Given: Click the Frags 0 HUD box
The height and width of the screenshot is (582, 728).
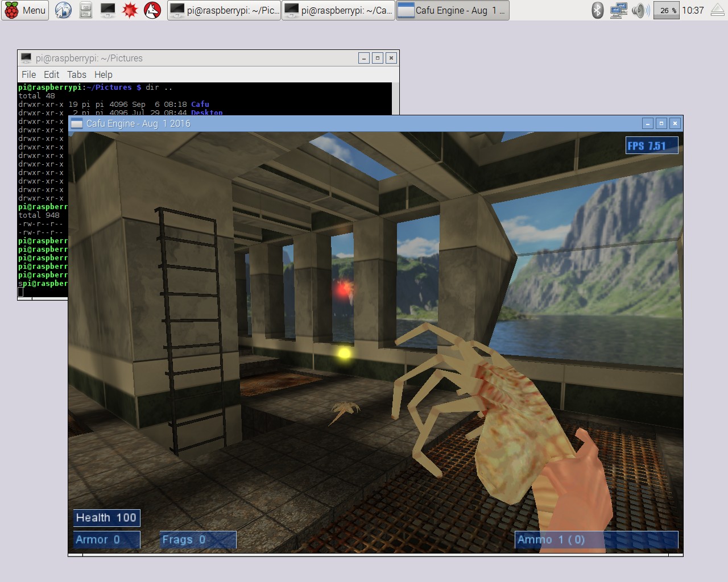Looking at the screenshot, I should coord(198,540).
